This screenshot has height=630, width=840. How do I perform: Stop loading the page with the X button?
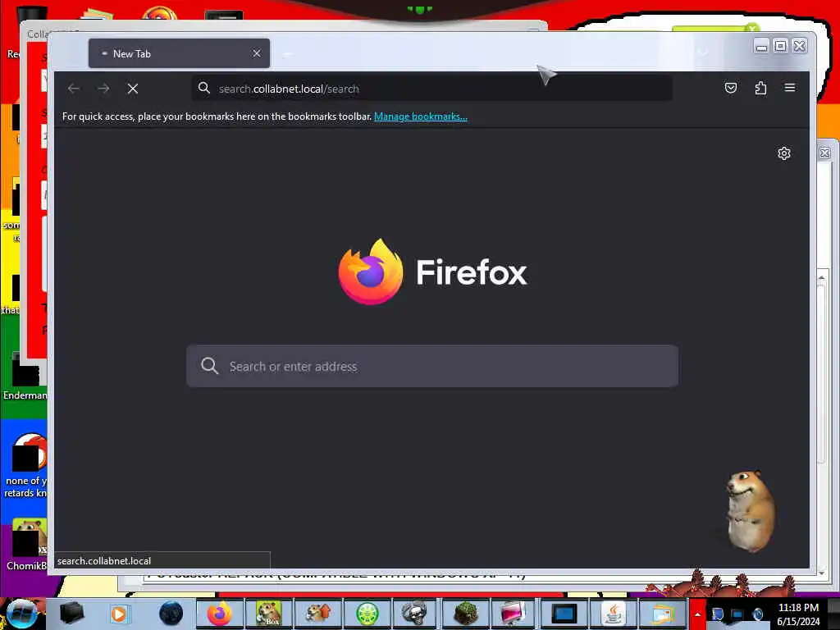133,89
